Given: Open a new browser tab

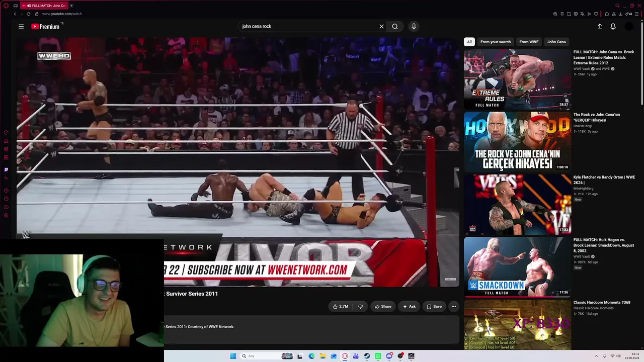Looking at the screenshot, I should click(71, 6).
